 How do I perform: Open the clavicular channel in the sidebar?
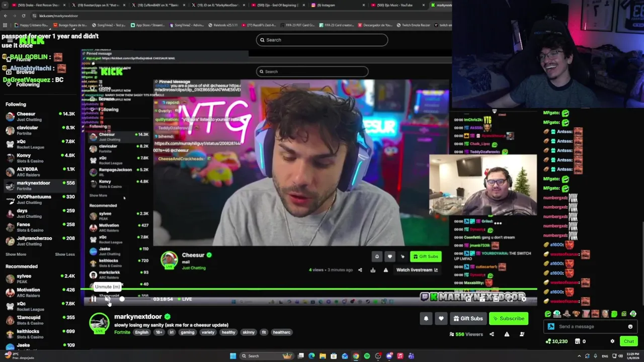click(40, 130)
